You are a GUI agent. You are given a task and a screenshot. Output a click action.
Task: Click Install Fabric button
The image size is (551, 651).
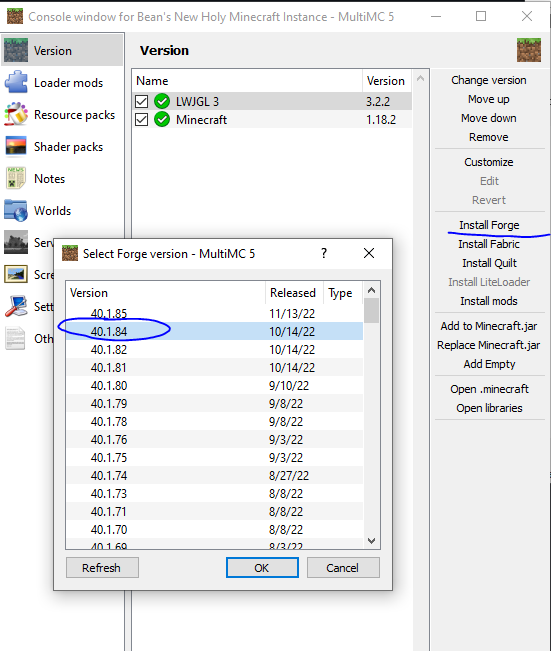click(489, 244)
